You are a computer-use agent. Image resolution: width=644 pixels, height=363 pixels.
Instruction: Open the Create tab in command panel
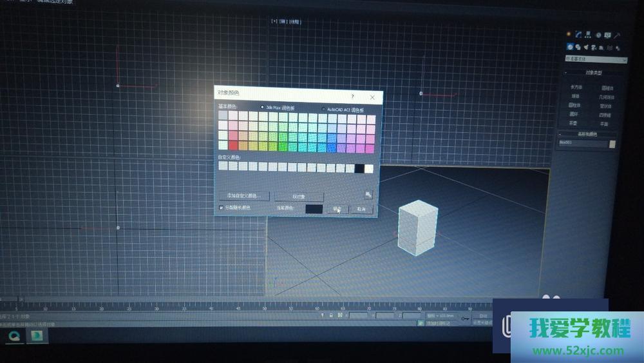569,34
